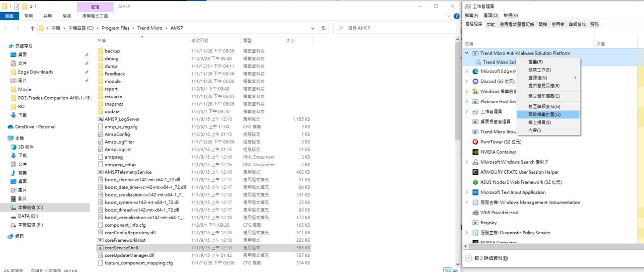This screenshot has height=272, width=644.
Task: Click the 網路 network icon in sidebar
Action: (x=10, y=236)
